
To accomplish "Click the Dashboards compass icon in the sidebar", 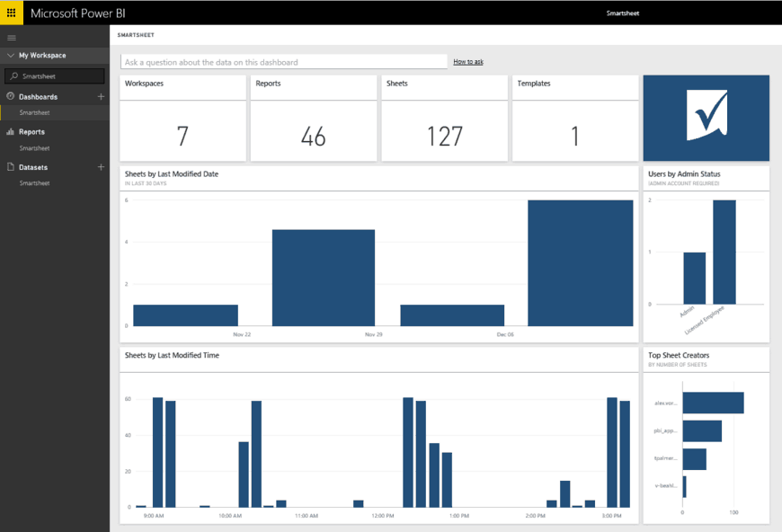I will click(9, 96).
